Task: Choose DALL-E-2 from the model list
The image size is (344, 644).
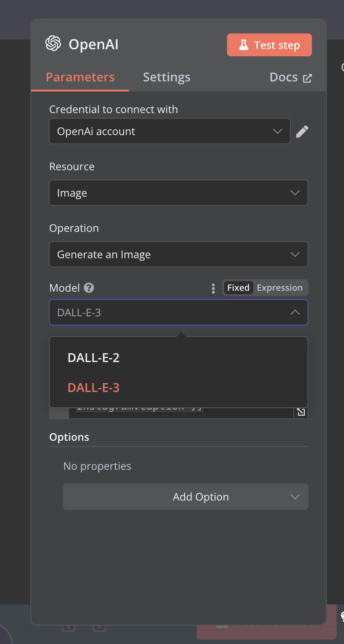Action: (179, 358)
